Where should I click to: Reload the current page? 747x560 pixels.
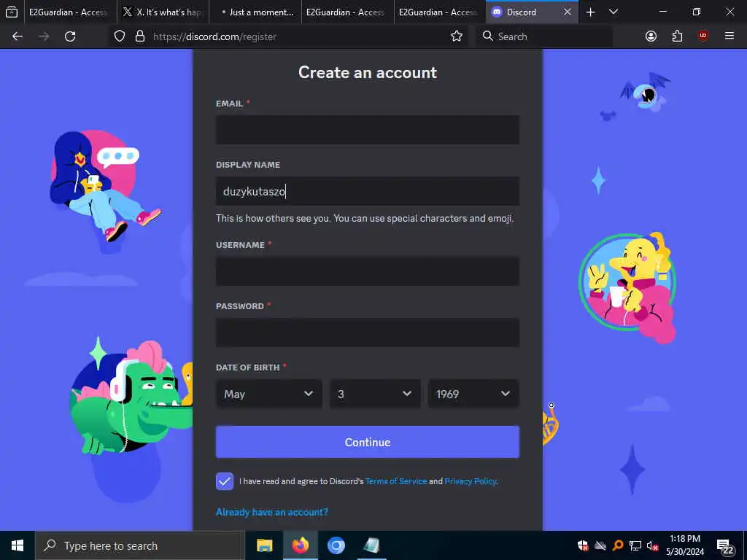tap(70, 36)
